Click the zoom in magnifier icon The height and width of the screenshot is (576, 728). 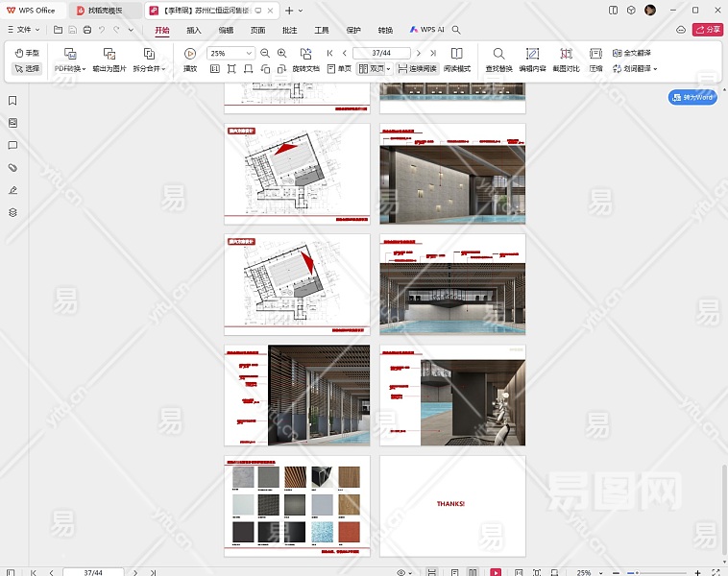tap(281, 54)
